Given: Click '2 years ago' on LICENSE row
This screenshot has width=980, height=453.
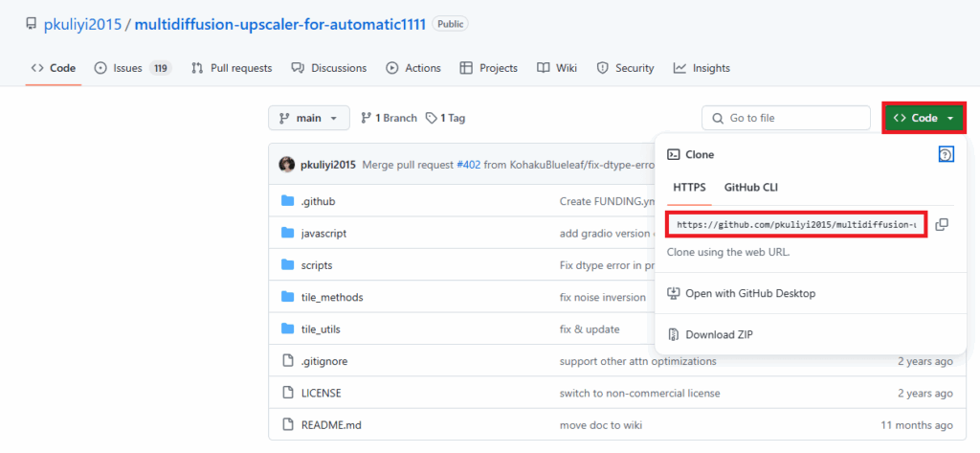Looking at the screenshot, I should (925, 393).
